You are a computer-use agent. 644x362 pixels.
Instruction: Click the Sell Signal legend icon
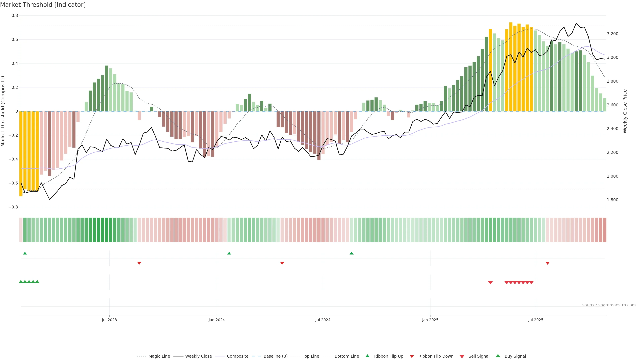coord(462,356)
